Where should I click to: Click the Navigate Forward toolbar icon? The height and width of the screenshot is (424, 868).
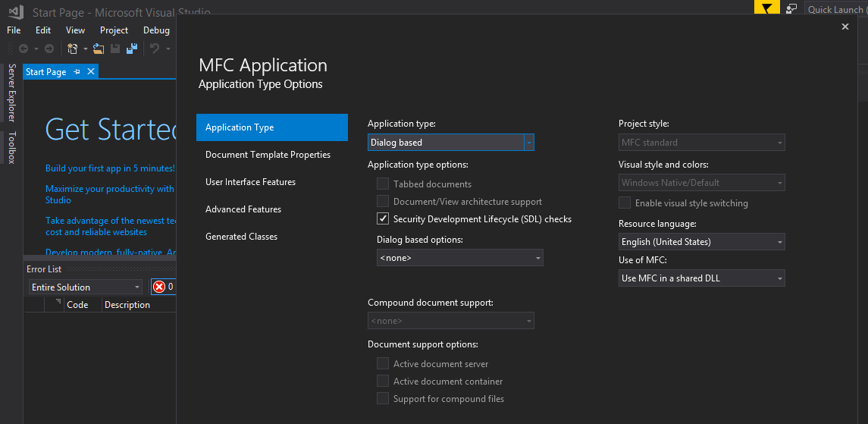click(49, 49)
